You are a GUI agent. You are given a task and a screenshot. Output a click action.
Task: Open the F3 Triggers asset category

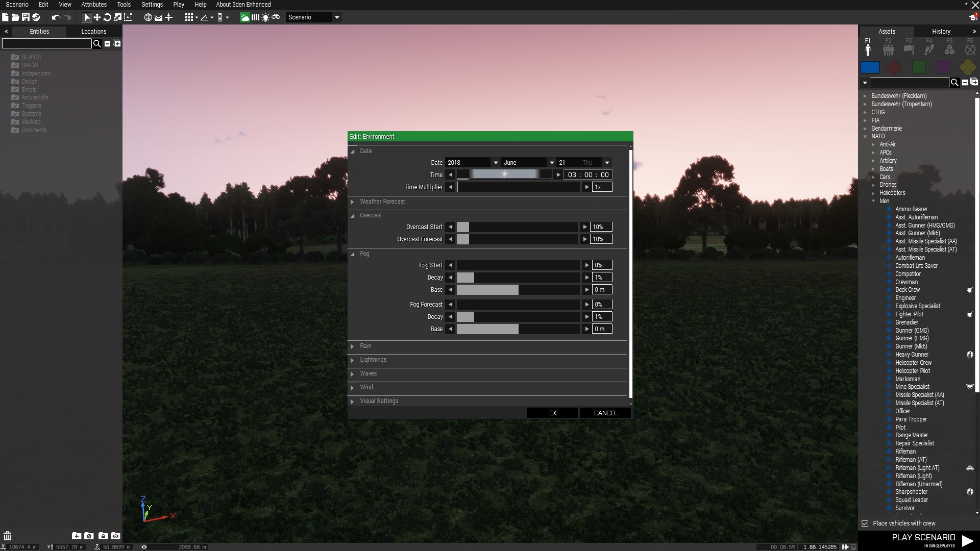tap(909, 48)
